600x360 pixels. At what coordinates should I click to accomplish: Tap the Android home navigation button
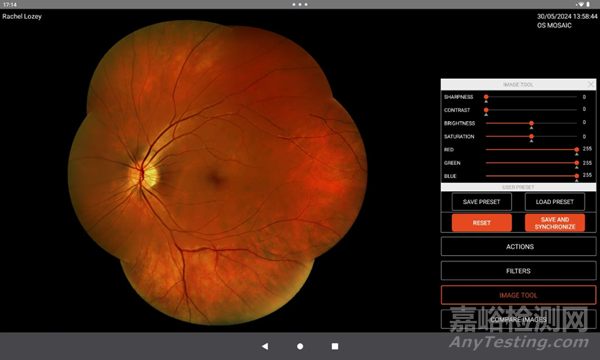[x=300, y=346]
